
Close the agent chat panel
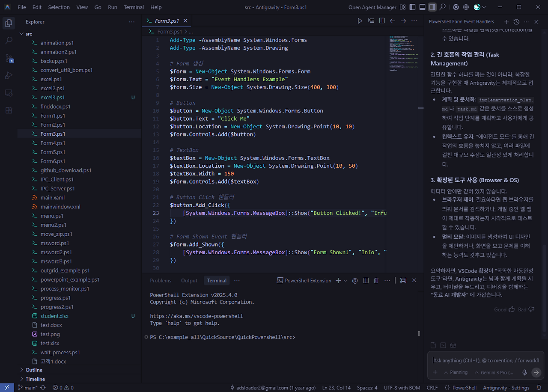(x=536, y=21)
